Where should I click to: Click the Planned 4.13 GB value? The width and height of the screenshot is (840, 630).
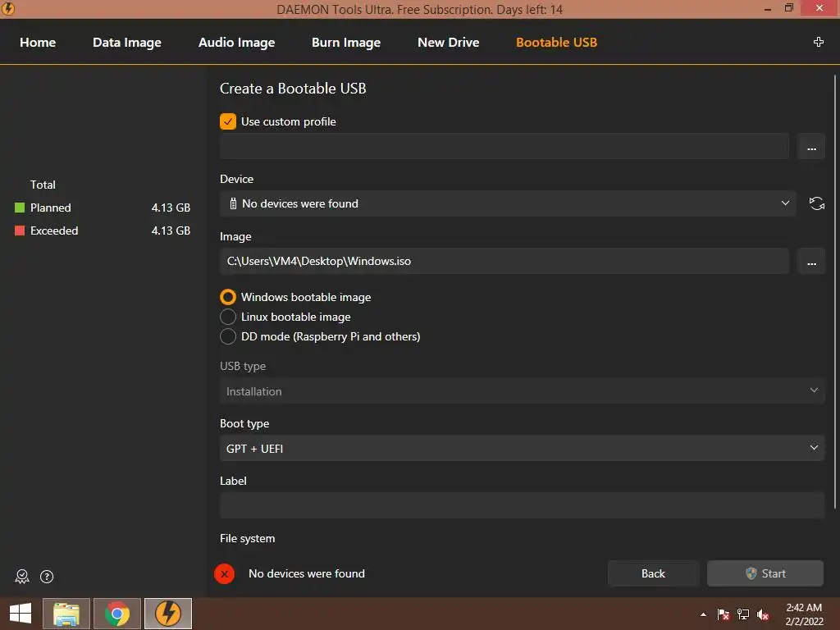tap(171, 208)
